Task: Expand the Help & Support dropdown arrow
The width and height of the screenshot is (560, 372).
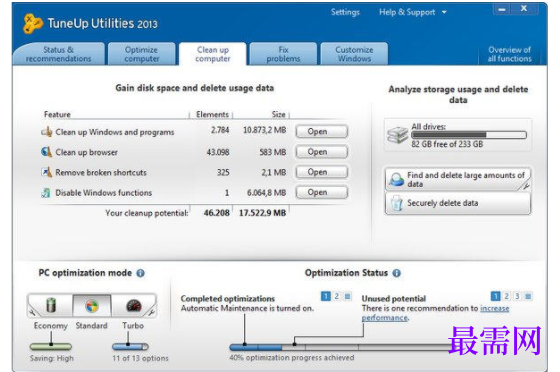Action: (444, 12)
